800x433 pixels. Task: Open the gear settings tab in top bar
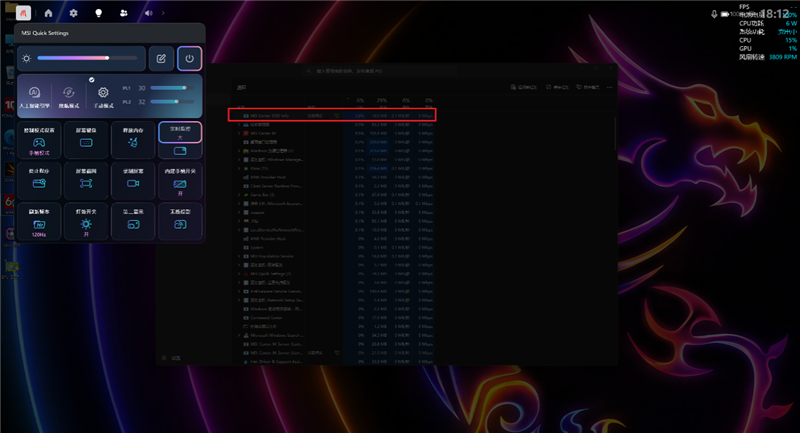coord(73,13)
